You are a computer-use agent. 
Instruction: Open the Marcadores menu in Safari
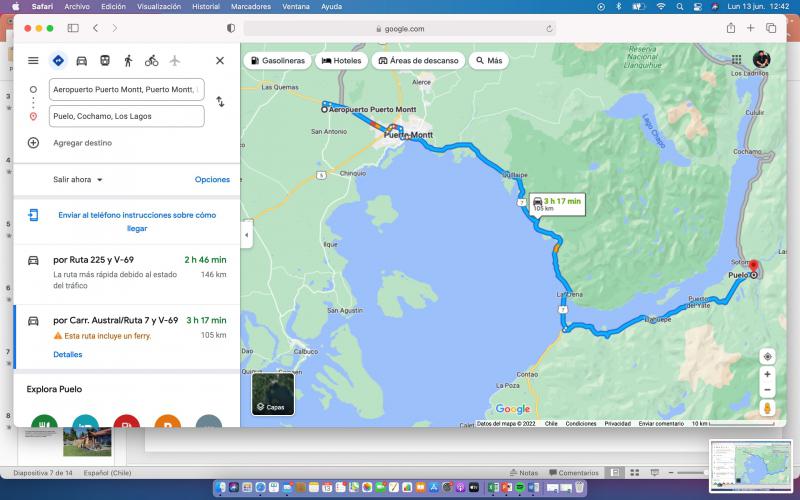[x=250, y=6]
